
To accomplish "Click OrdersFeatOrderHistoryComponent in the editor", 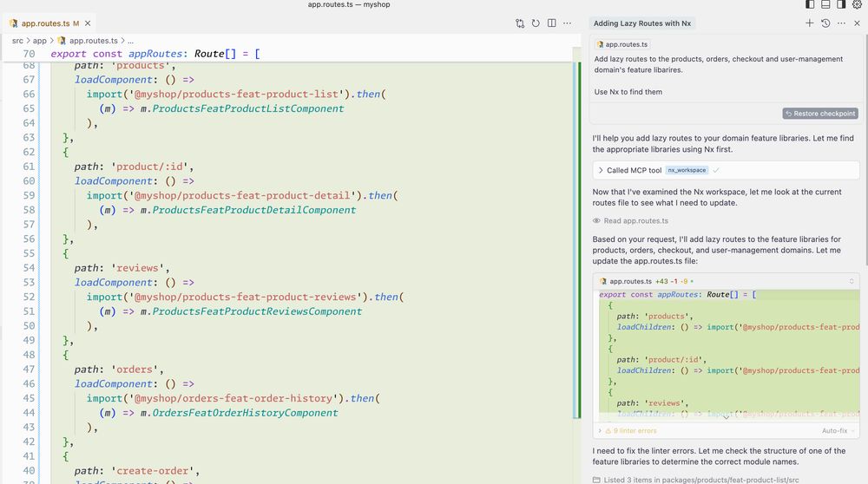I will (x=245, y=413).
